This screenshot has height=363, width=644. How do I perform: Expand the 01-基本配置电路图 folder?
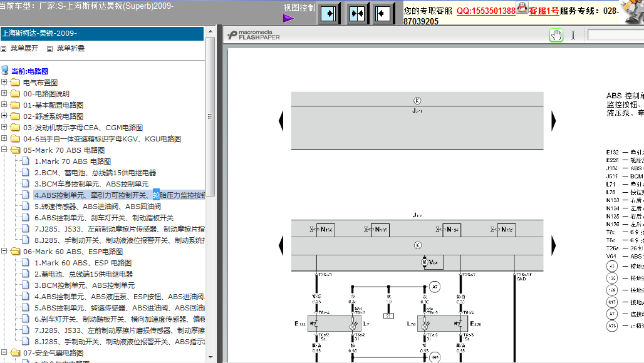tap(4, 104)
